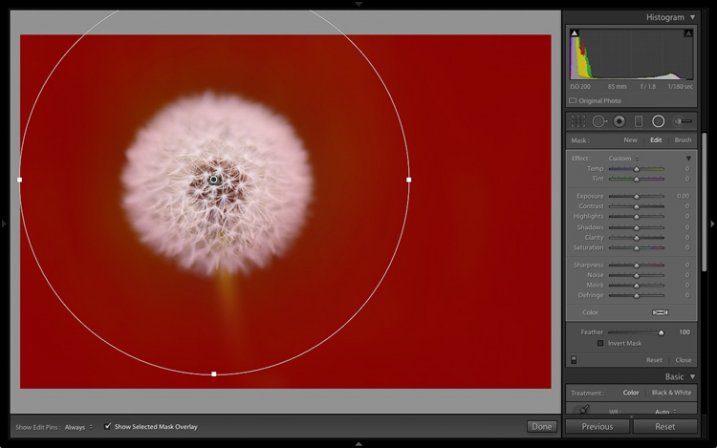Click the White Balance eyedropper tool
The image size is (717, 448).
click(585, 409)
